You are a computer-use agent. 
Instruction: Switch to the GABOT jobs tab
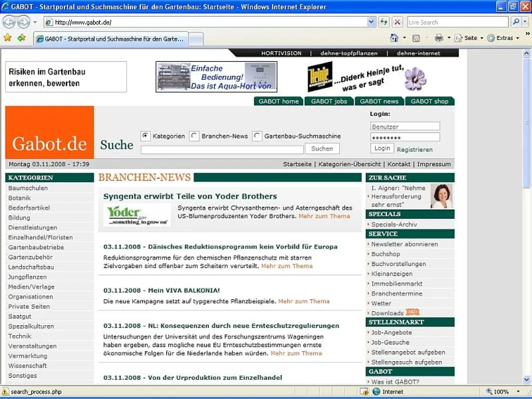329,101
